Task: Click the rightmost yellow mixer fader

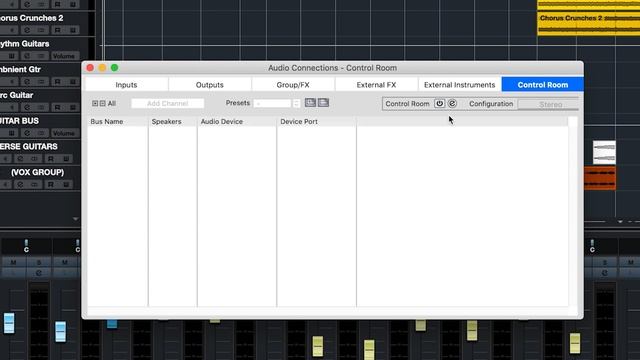Action: pyautogui.click(x=575, y=343)
